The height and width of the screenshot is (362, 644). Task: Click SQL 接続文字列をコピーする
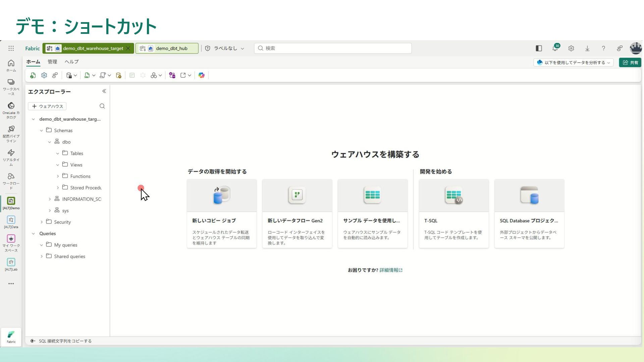tap(61, 341)
